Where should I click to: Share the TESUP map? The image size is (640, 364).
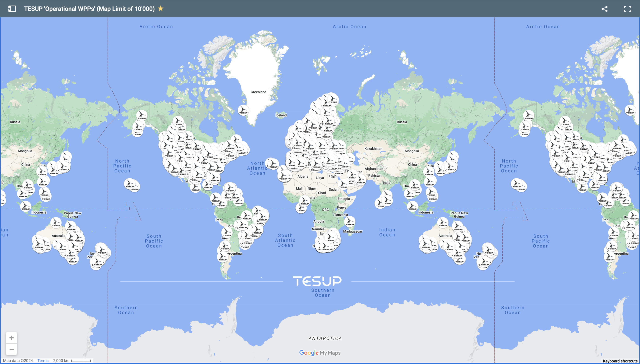[604, 9]
